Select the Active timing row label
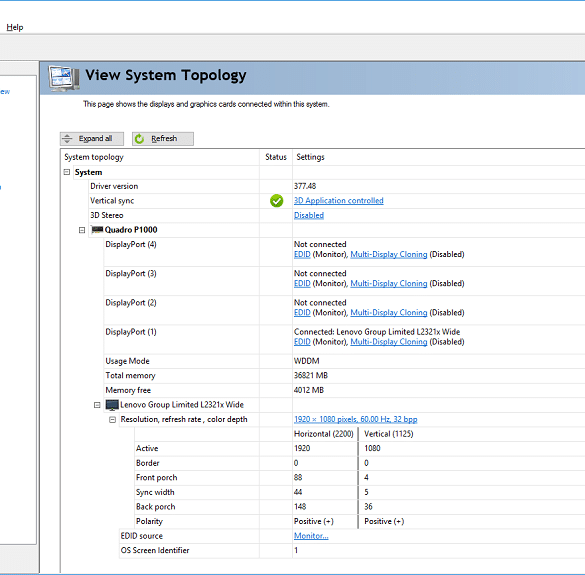Image resolution: width=585 pixels, height=575 pixels. 147,449
